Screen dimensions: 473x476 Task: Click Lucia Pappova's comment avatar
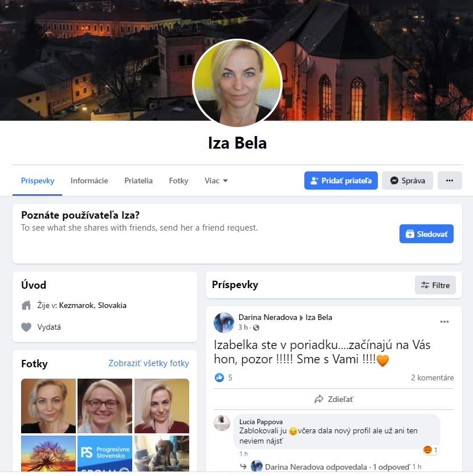pos(222,423)
